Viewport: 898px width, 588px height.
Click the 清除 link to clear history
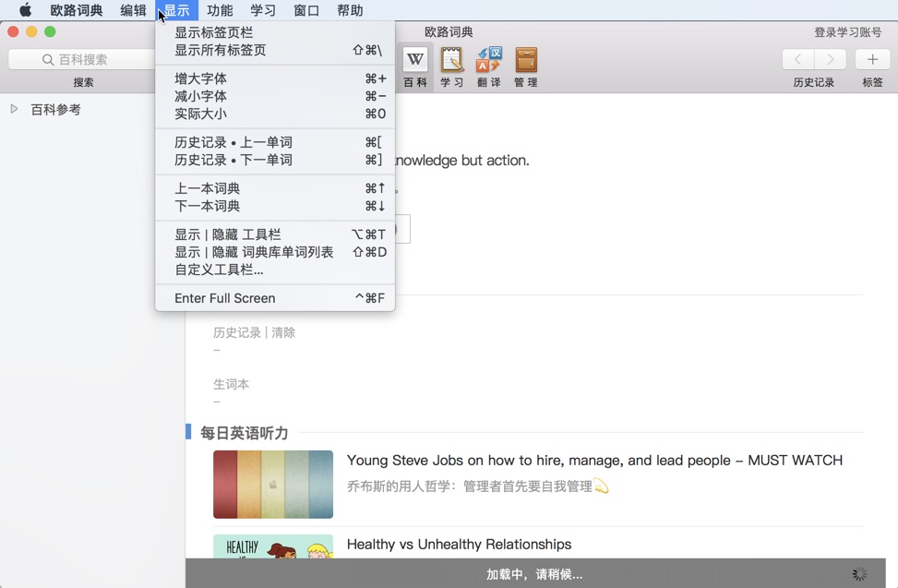click(283, 332)
